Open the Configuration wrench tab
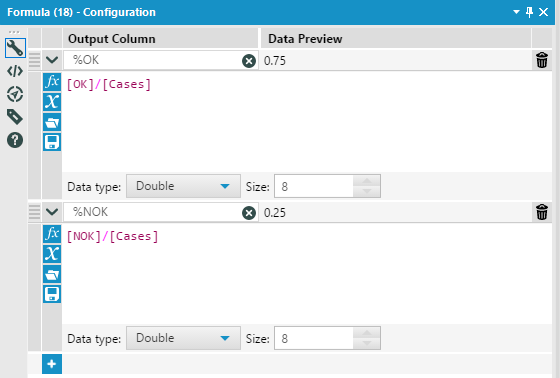 coord(15,48)
